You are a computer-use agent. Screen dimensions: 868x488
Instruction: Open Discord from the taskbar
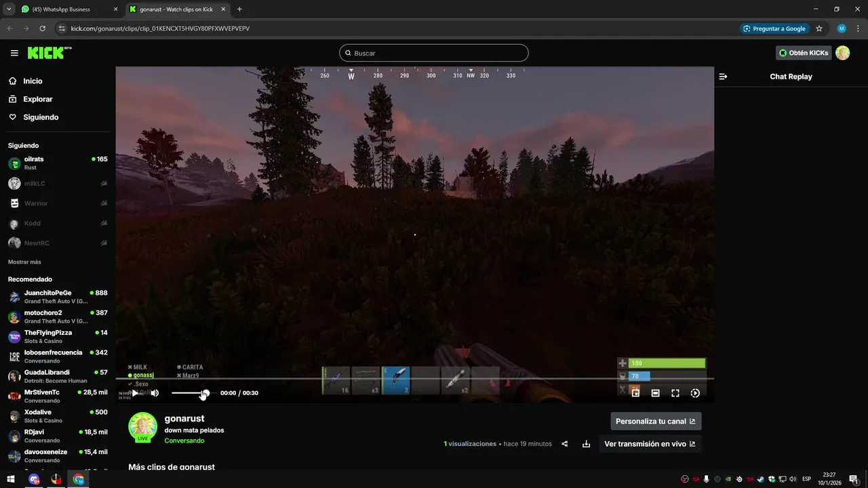point(34,479)
